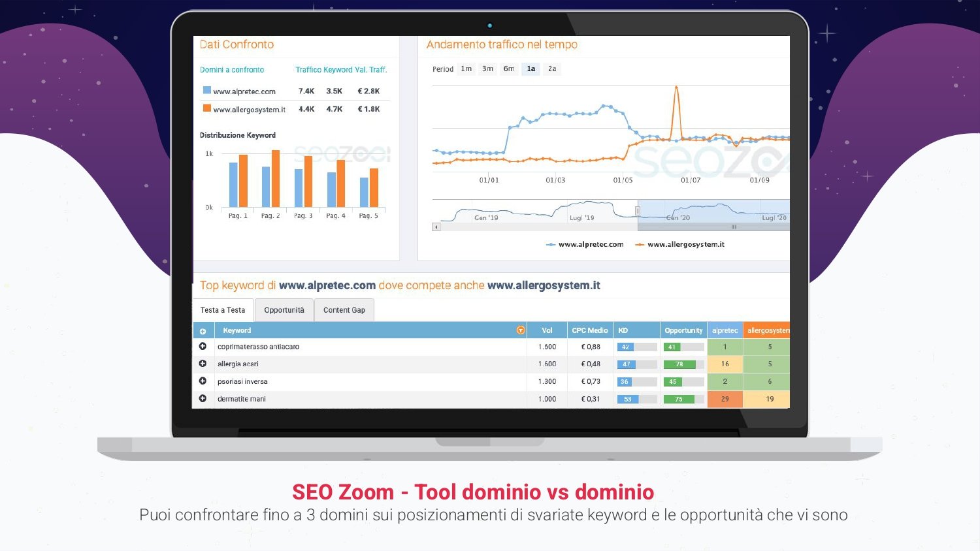Select the 3m period
980x551 pixels.
pos(487,69)
